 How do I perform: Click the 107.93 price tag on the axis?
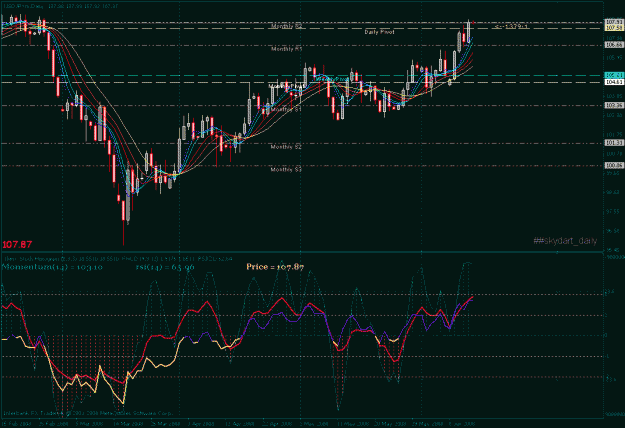coord(614,22)
